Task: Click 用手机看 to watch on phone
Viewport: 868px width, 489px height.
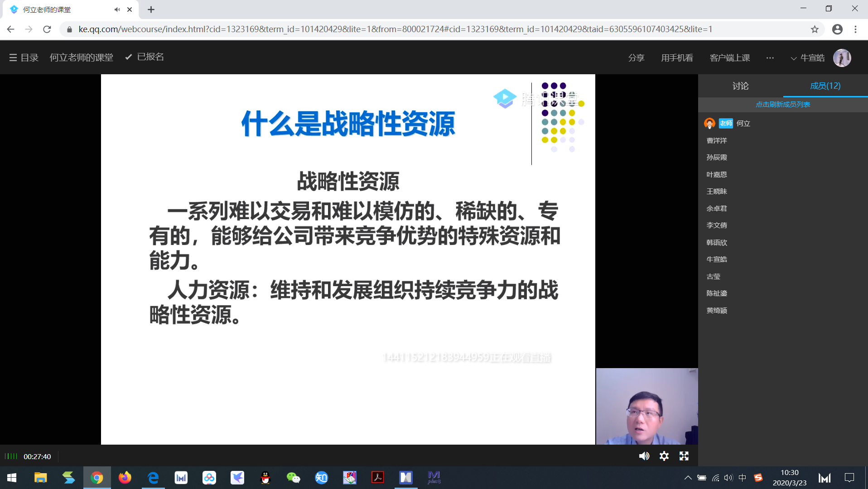Action: tap(677, 58)
